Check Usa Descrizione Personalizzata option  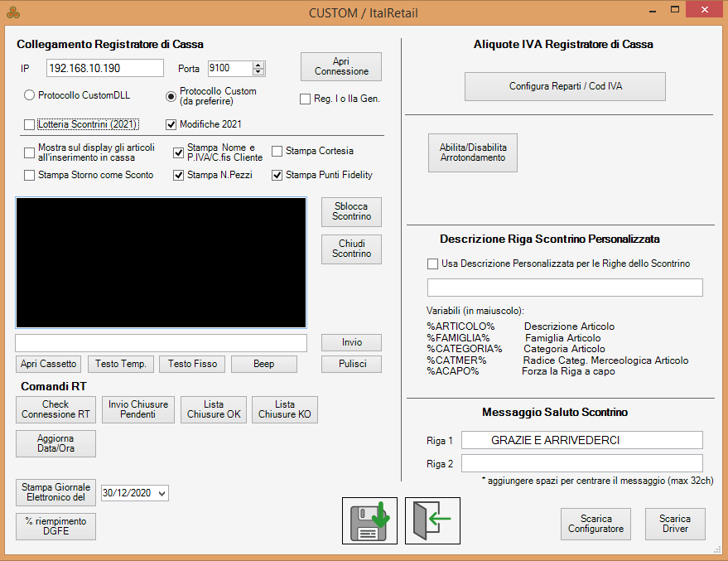[433, 264]
